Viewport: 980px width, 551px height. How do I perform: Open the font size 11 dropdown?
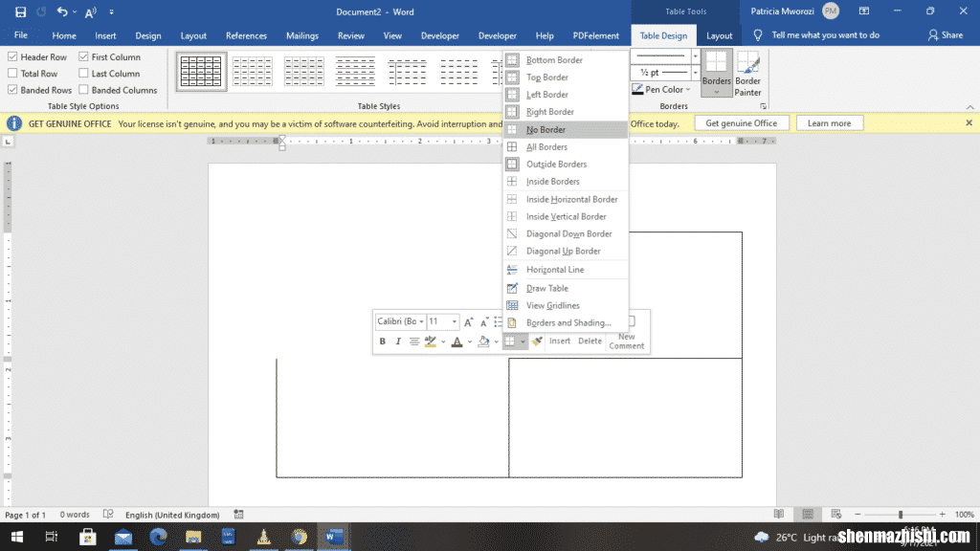[455, 321]
